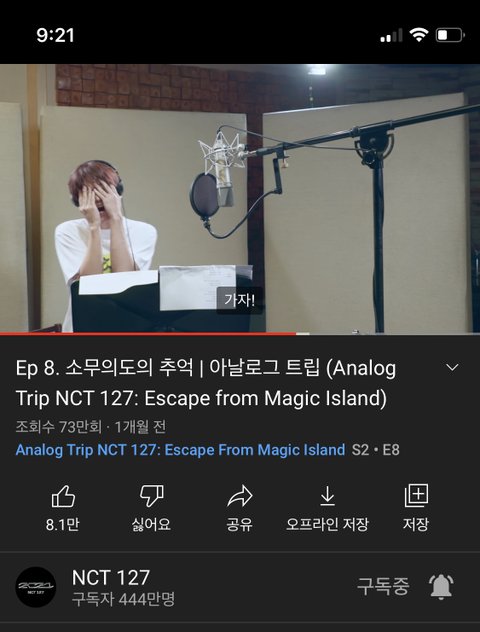Tap the share arrow icon

(x=240, y=496)
